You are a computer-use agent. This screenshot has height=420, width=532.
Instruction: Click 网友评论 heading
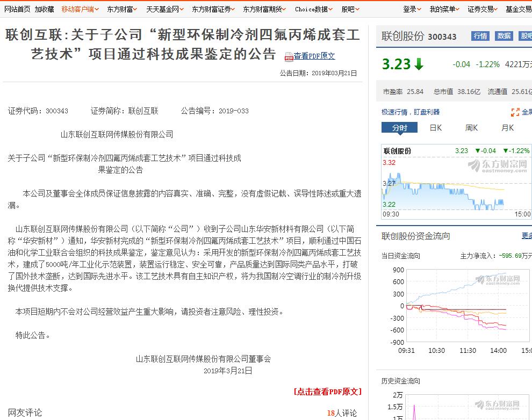[25, 412]
